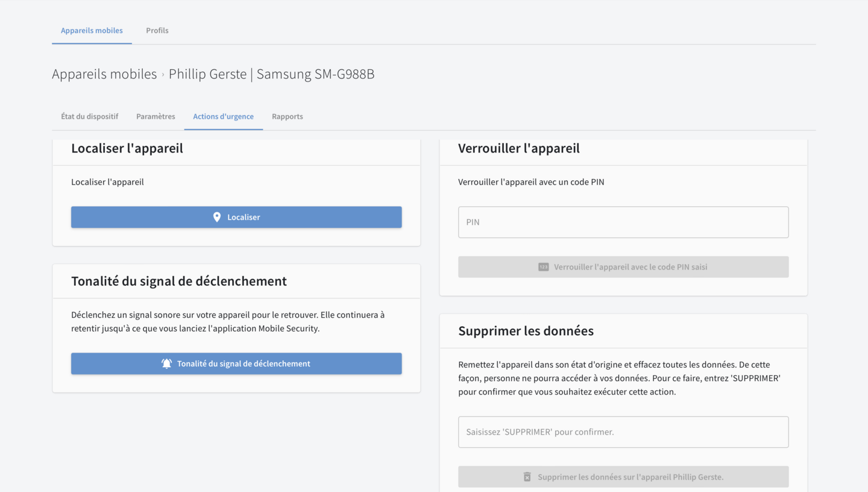The image size is (868, 492).
Task: Click the breadcrumb chevron separator
Action: pos(163,75)
